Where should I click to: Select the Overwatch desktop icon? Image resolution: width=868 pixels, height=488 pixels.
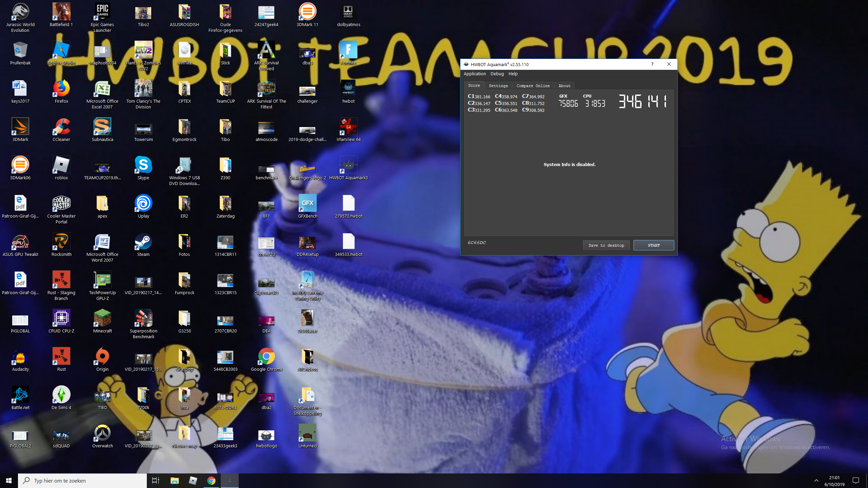click(x=102, y=436)
